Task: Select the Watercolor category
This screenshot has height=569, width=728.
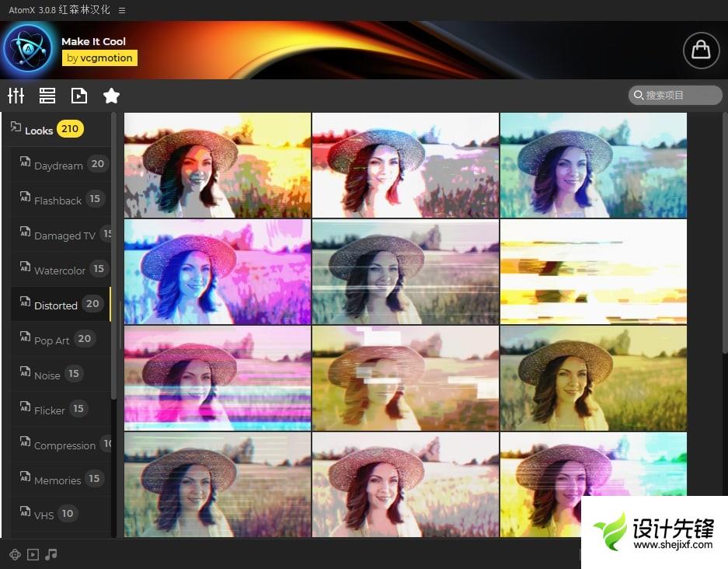Action: pyautogui.click(x=60, y=271)
